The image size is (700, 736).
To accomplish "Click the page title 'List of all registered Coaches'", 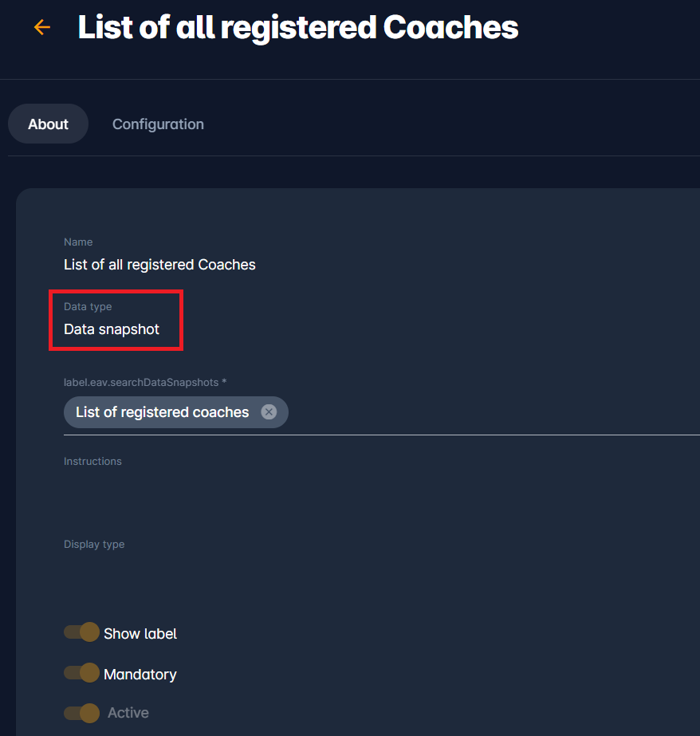I will 298,27.
